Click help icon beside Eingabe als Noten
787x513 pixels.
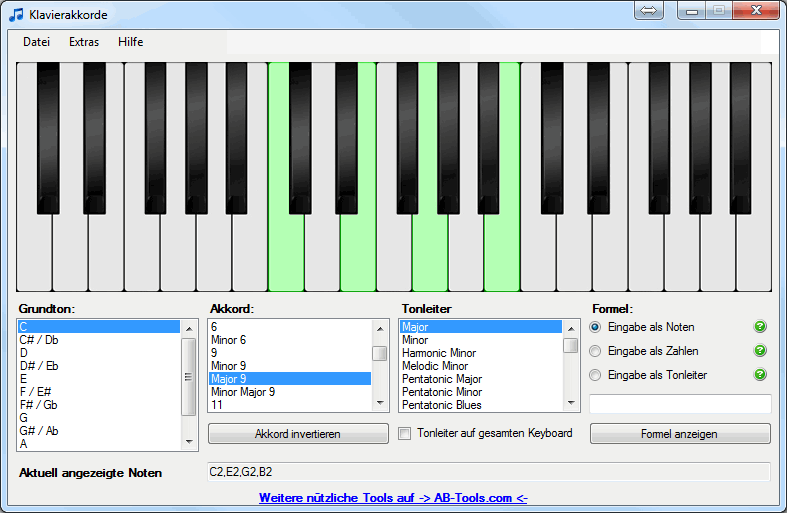[x=760, y=327]
